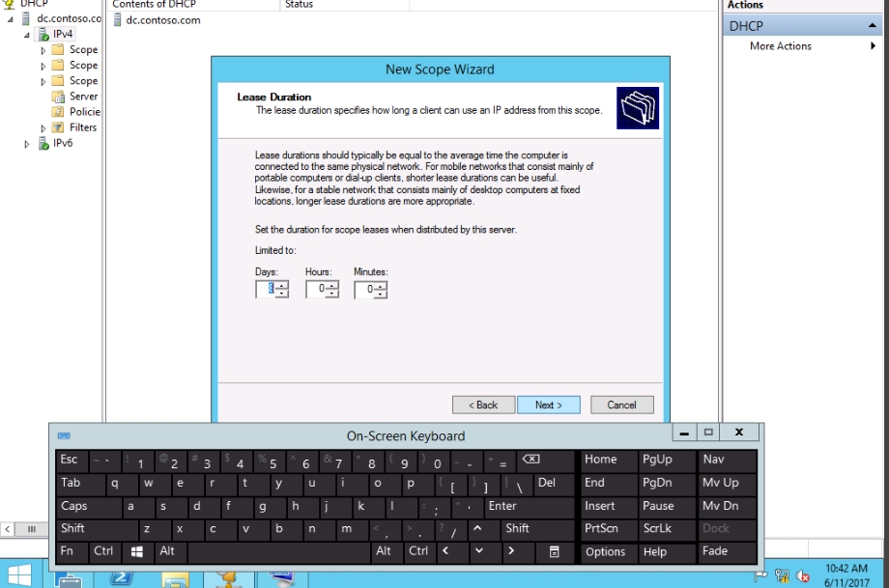Expand the Filters tree node
Screen dimensions: 889x588
click(43, 127)
